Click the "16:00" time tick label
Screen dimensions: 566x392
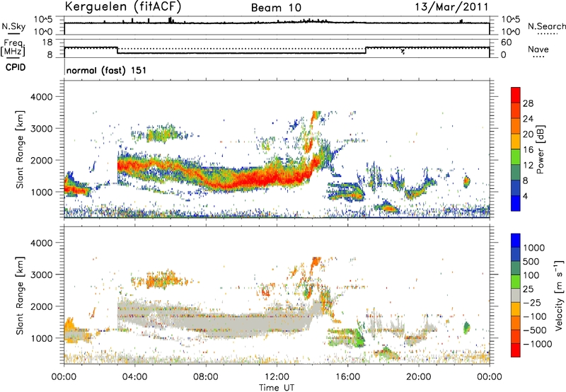click(347, 377)
